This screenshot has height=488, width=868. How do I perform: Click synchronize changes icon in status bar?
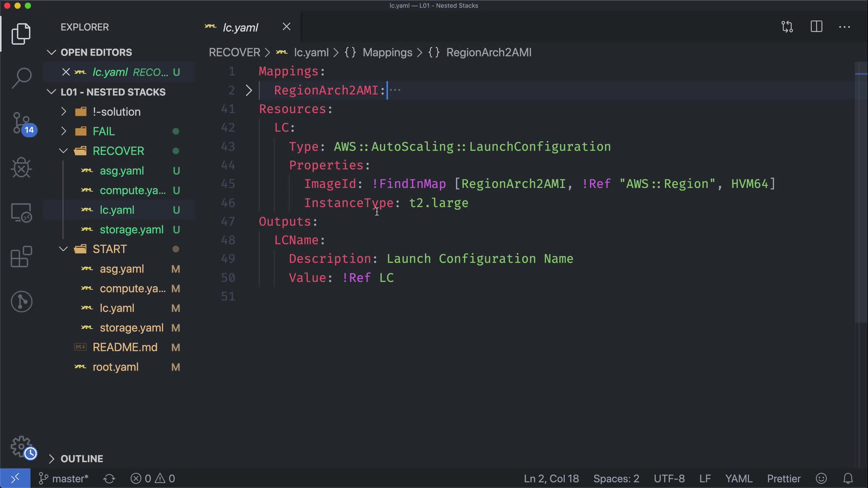(109, 479)
